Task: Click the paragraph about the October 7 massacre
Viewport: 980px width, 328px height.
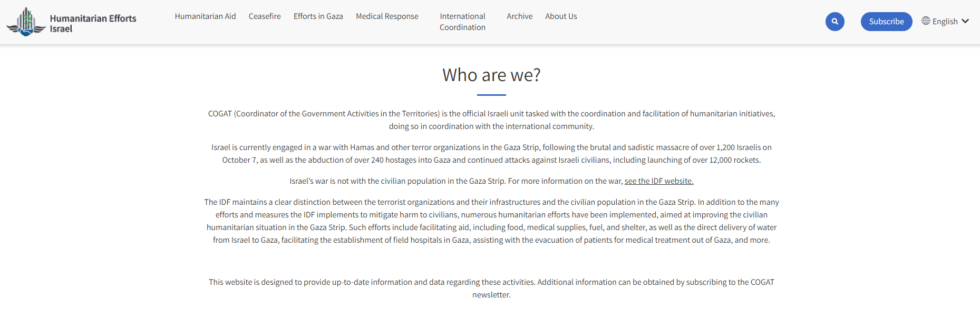Action: (x=491, y=154)
